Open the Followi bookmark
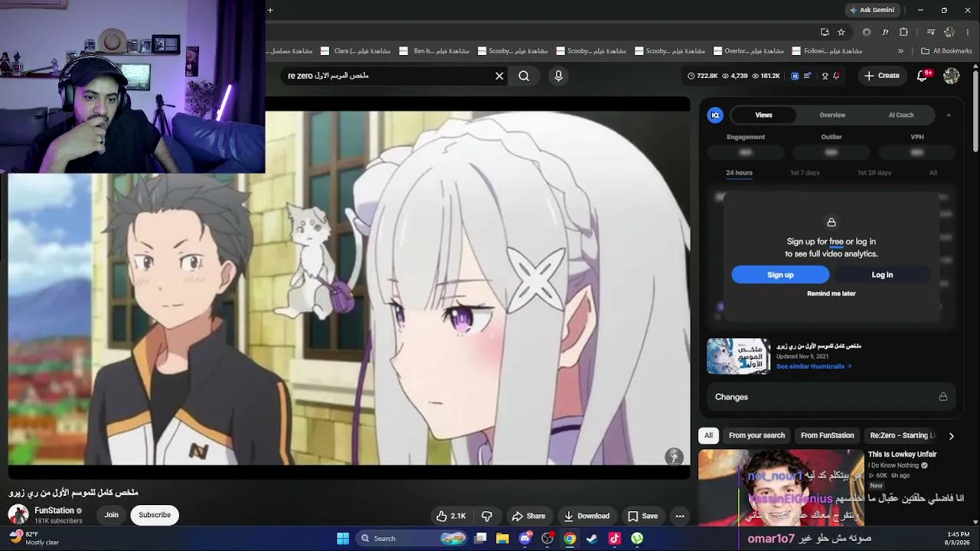The width and height of the screenshot is (980, 551). click(x=828, y=51)
